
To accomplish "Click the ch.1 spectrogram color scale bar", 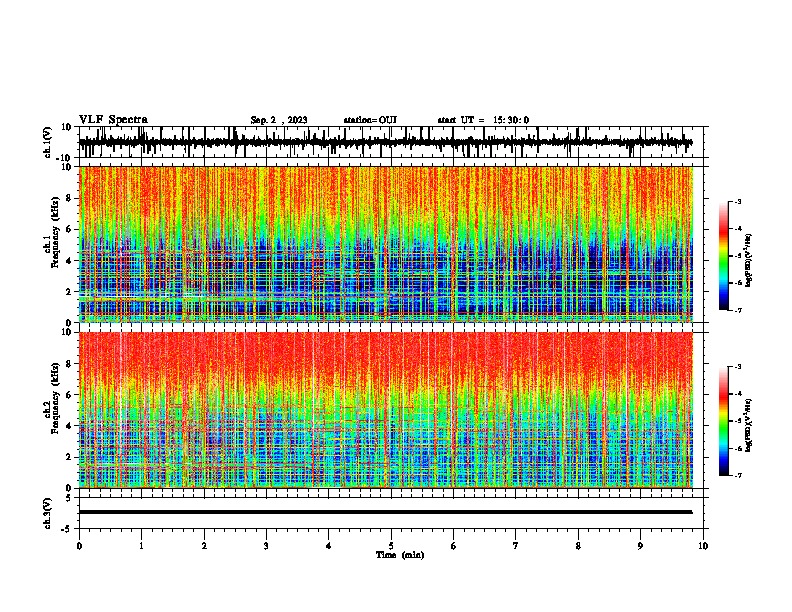I will click(724, 256).
